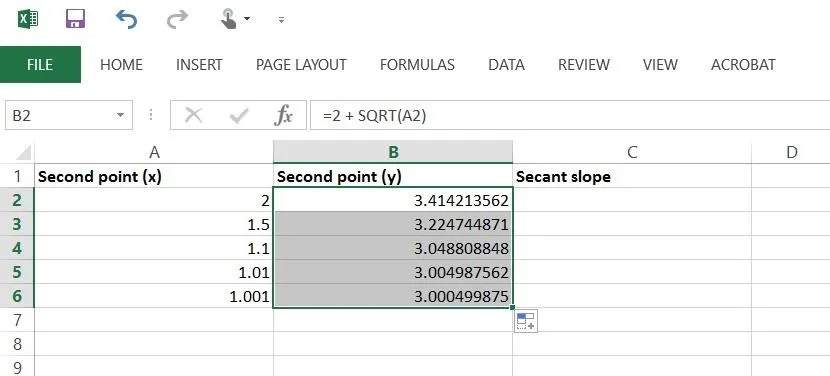The width and height of the screenshot is (830, 376).
Task: Click the Excel application icon
Action: 28,20
